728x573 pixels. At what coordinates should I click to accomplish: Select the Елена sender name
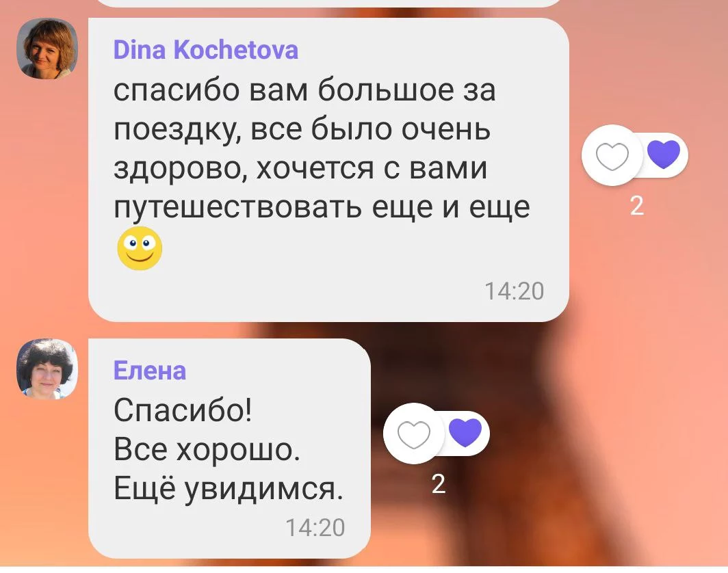coord(150,370)
